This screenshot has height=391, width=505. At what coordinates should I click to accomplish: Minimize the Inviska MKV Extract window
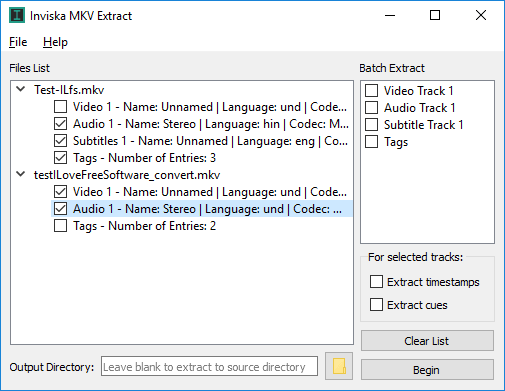[x=390, y=15]
